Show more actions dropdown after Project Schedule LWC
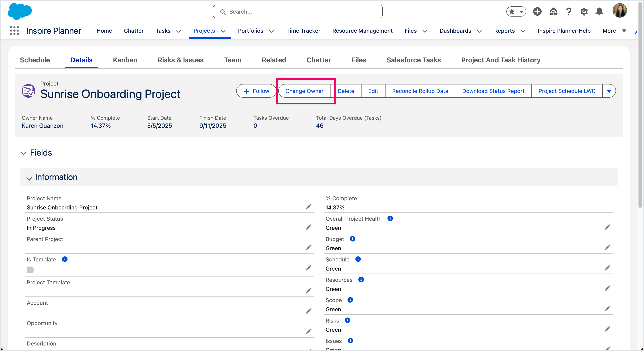 tap(609, 91)
